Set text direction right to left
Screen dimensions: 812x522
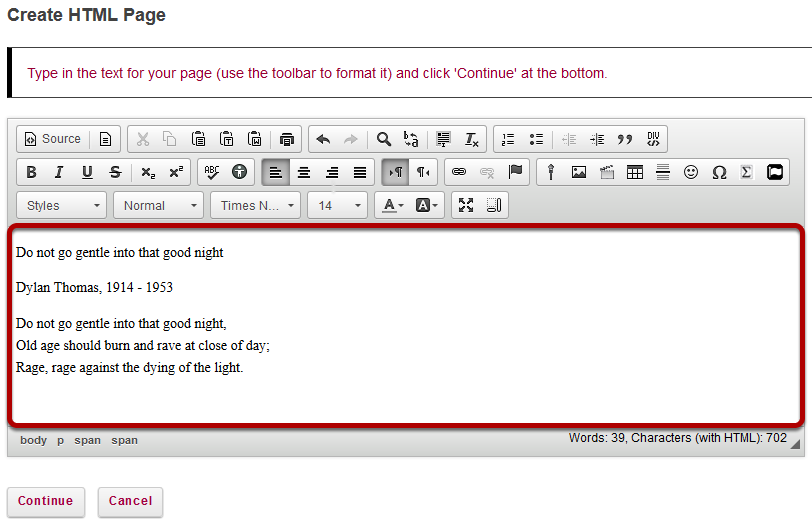click(423, 172)
